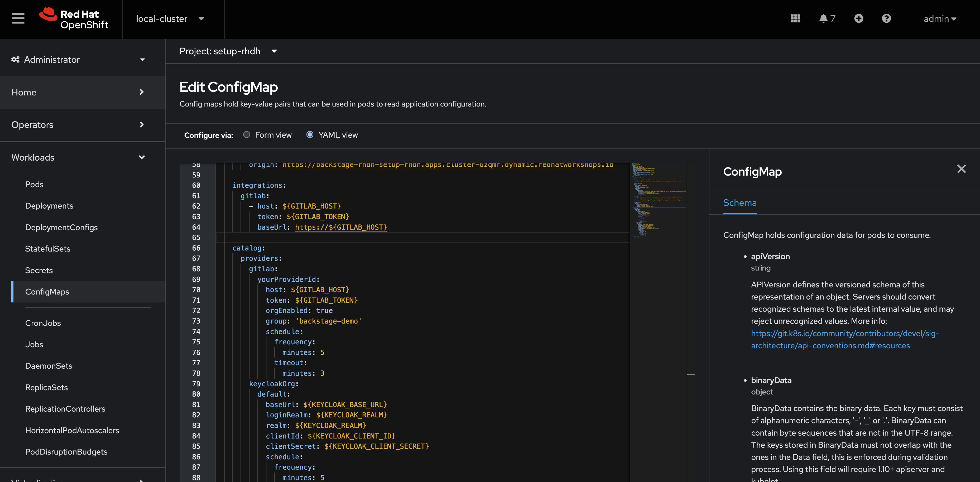Select the YAML view radio button
980x482 pixels.
coord(310,135)
